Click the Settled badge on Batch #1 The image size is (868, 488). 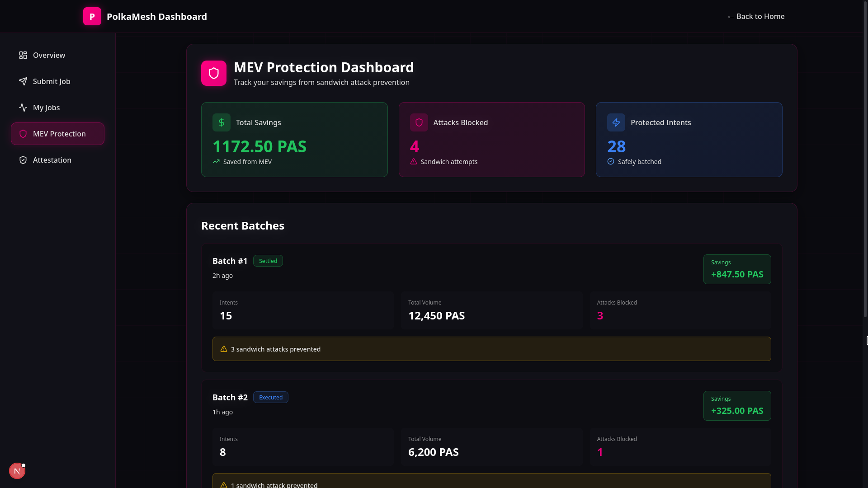(268, 261)
